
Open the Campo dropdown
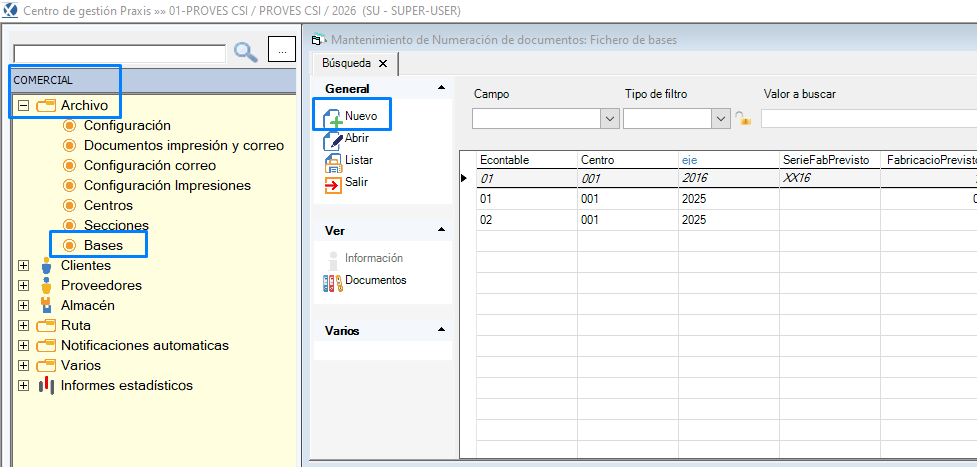coord(609,118)
